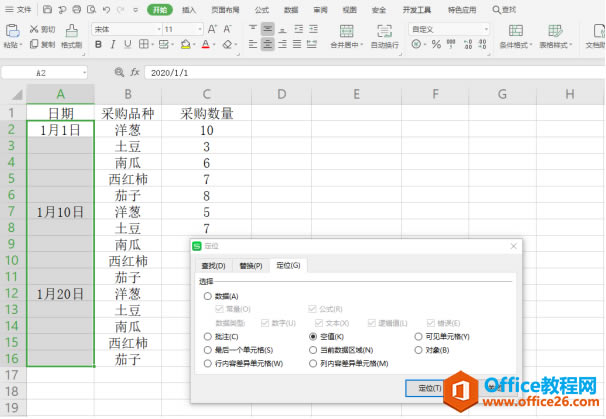Select the 可见单元格(Y) radio option
This screenshot has height=419, width=606.
pyautogui.click(x=418, y=337)
